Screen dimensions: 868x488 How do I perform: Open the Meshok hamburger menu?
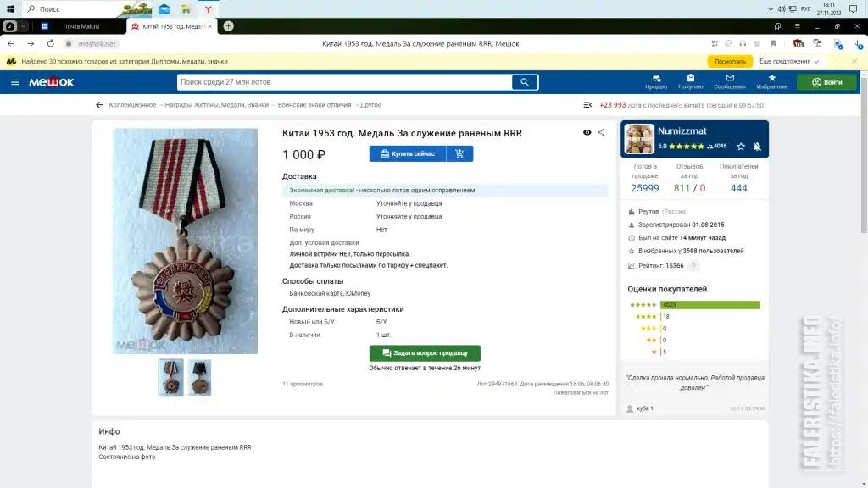pyautogui.click(x=15, y=82)
